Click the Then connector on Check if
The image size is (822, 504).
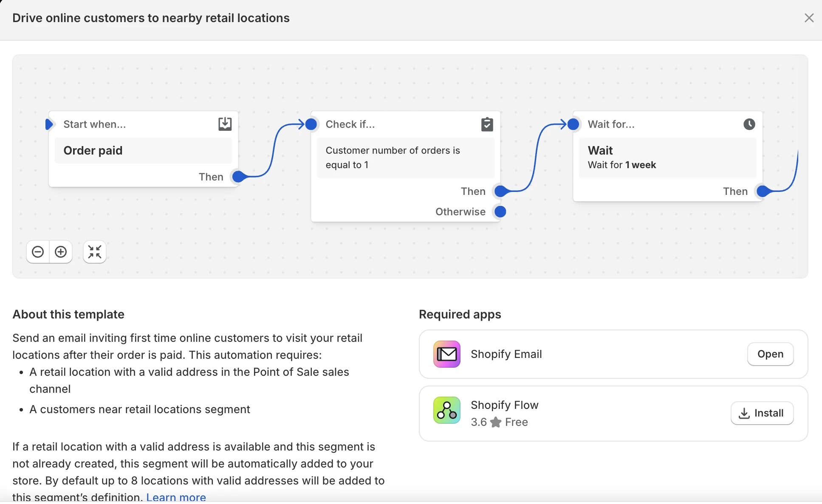click(x=500, y=191)
